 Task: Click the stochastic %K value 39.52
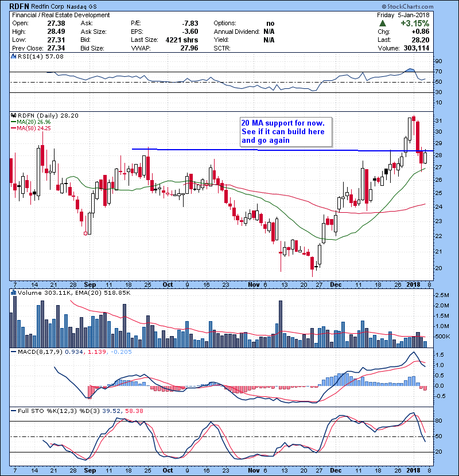point(111,411)
